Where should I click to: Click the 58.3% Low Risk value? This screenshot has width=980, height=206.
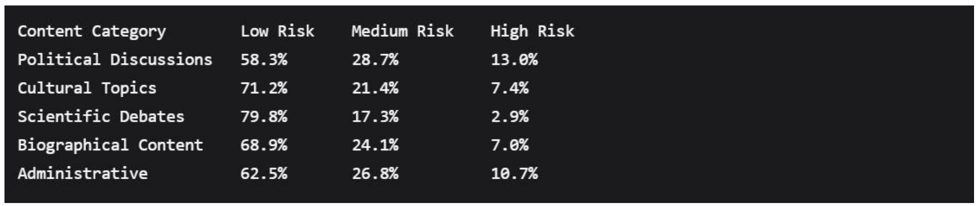(264, 60)
